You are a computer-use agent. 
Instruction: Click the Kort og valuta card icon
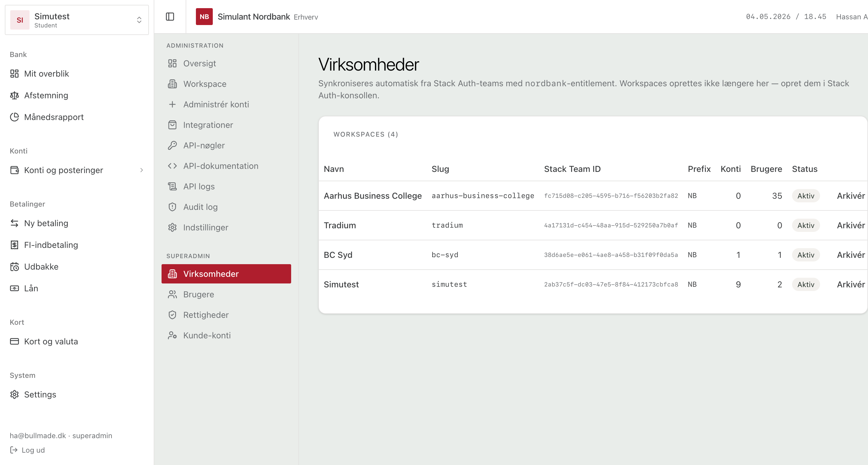(14, 341)
